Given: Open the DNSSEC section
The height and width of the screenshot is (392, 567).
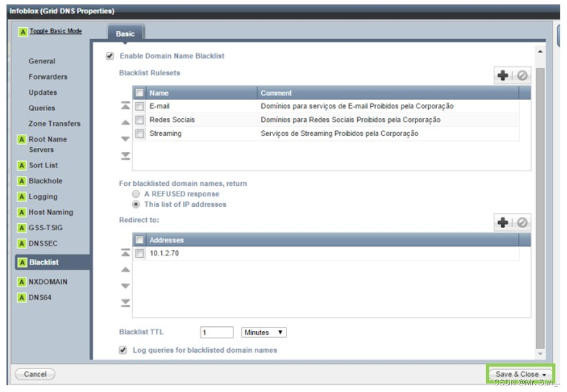Looking at the screenshot, I should 43,244.
